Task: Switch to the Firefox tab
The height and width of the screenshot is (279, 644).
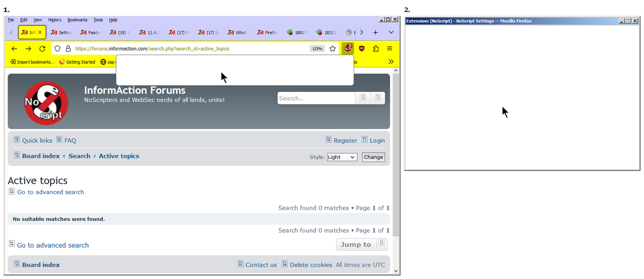Action: (267, 32)
